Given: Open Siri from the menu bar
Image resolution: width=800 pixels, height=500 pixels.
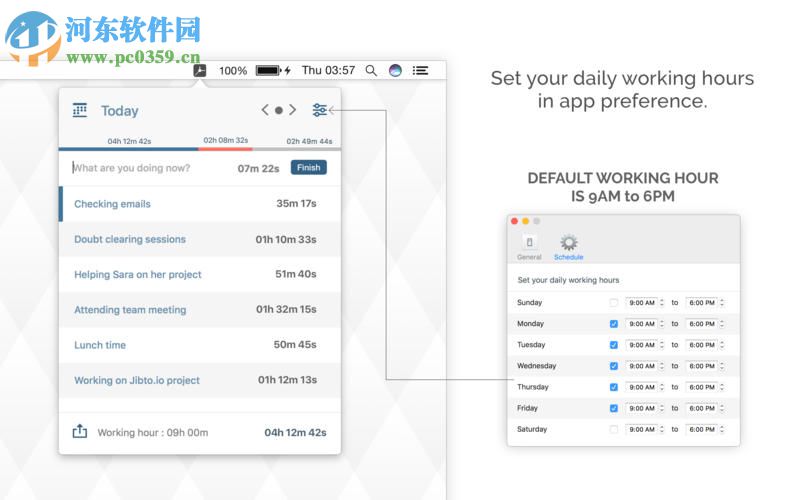Looking at the screenshot, I should pyautogui.click(x=395, y=70).
